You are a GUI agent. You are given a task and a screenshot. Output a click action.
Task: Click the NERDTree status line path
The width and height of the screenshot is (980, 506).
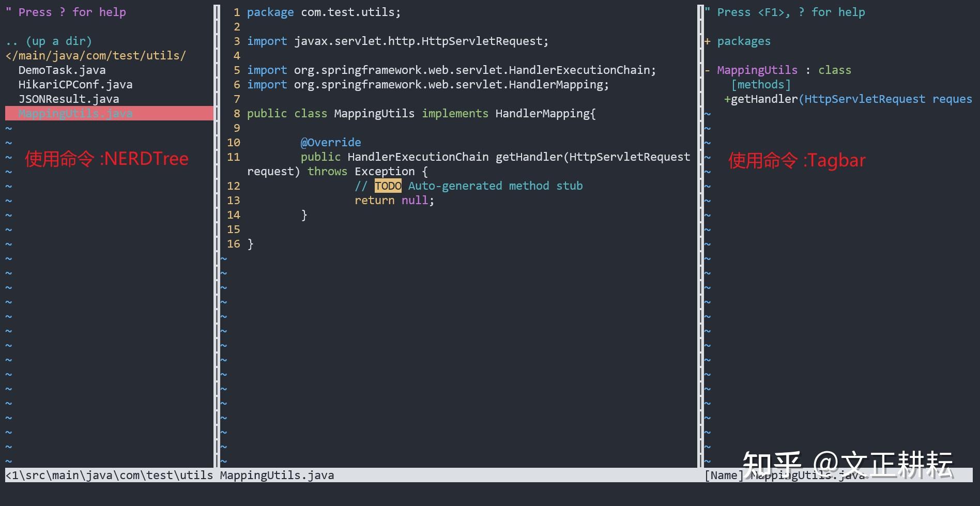(x=109, y=475)
